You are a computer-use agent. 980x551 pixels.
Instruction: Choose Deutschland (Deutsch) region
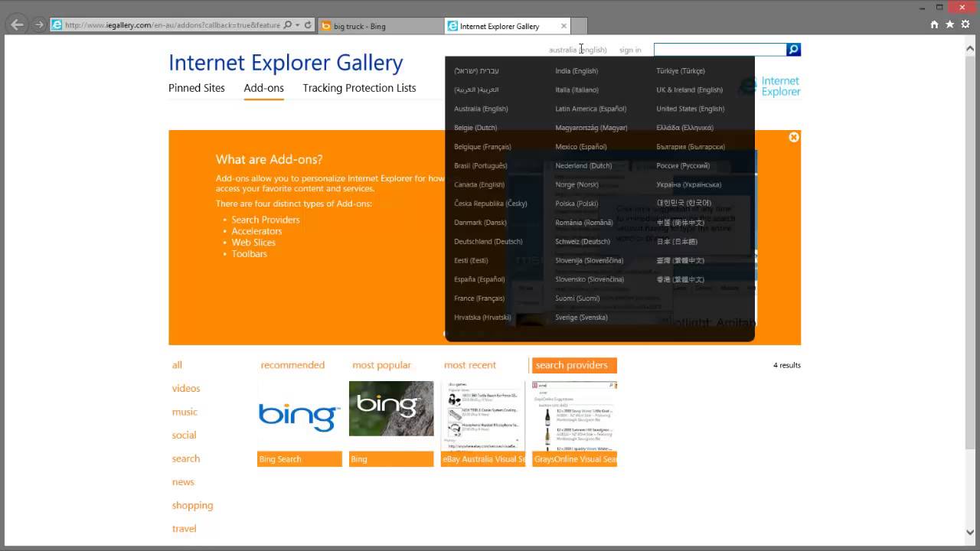pyautogui.click(x=488, y=242)
